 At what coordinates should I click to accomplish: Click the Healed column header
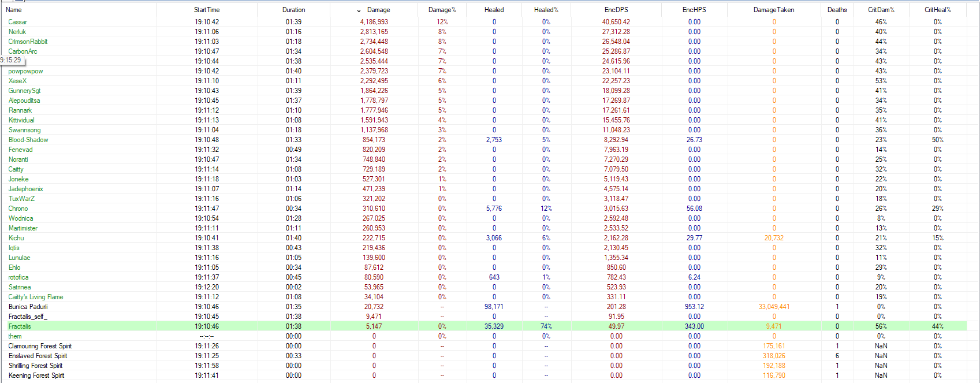(494, 10)
